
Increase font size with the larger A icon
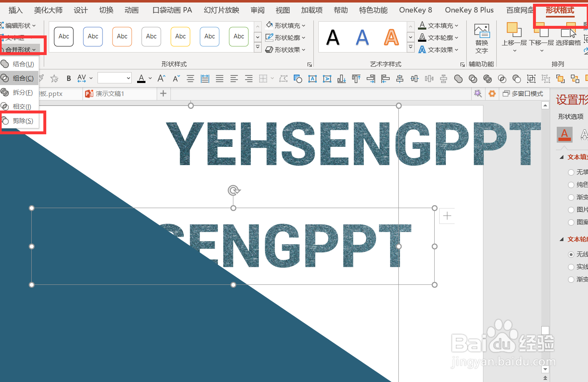point(162,78)
